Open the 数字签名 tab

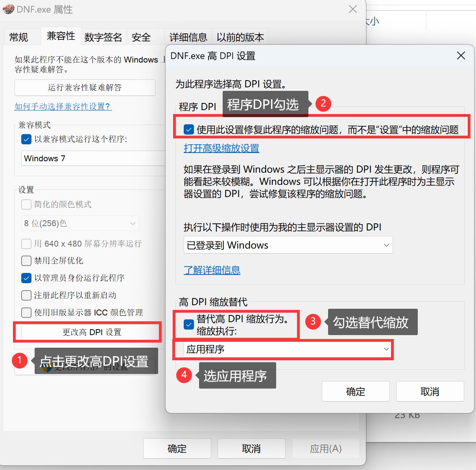tap(103, 37)
